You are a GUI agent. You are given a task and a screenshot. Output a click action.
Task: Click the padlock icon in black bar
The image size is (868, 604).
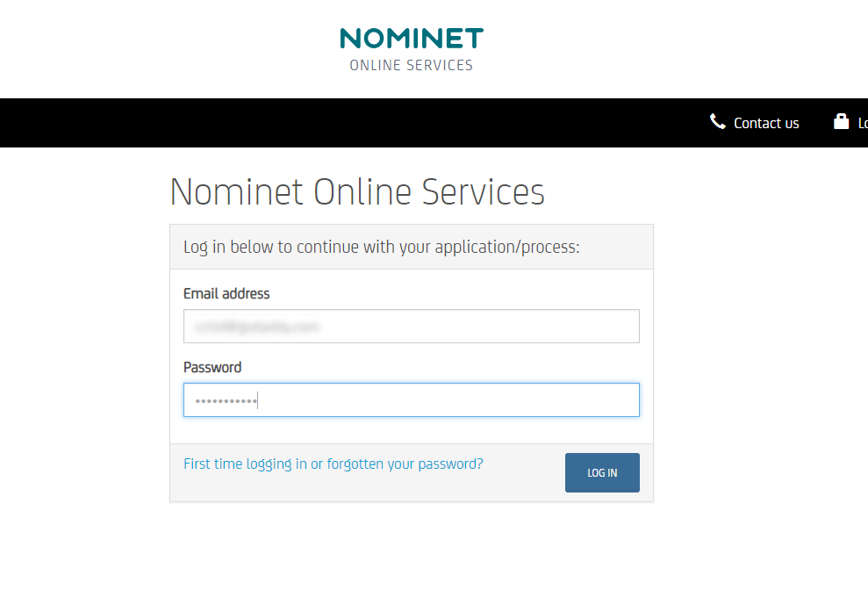pos(841,122)
